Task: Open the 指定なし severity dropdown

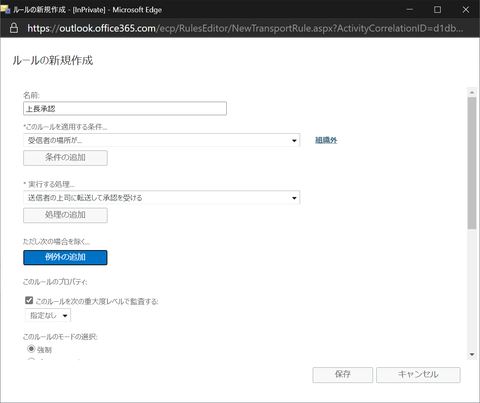Action: pyautogui.click(x=48, y=315)
